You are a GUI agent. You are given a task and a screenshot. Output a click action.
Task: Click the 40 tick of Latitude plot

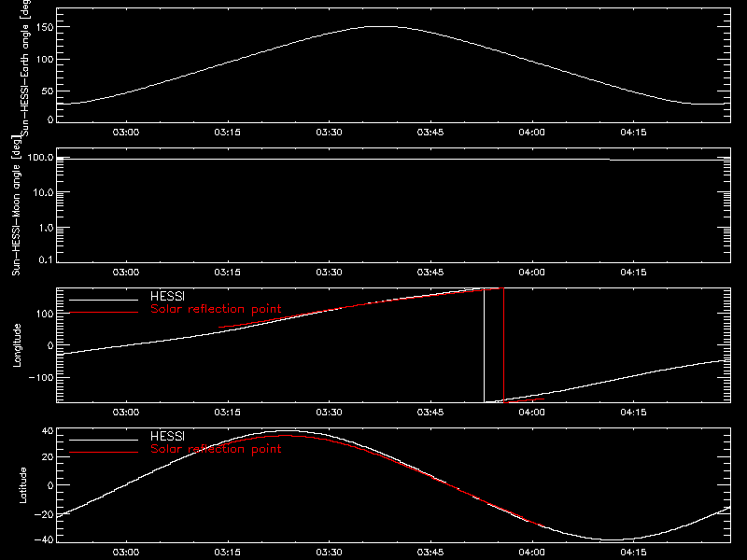(49, 431)
